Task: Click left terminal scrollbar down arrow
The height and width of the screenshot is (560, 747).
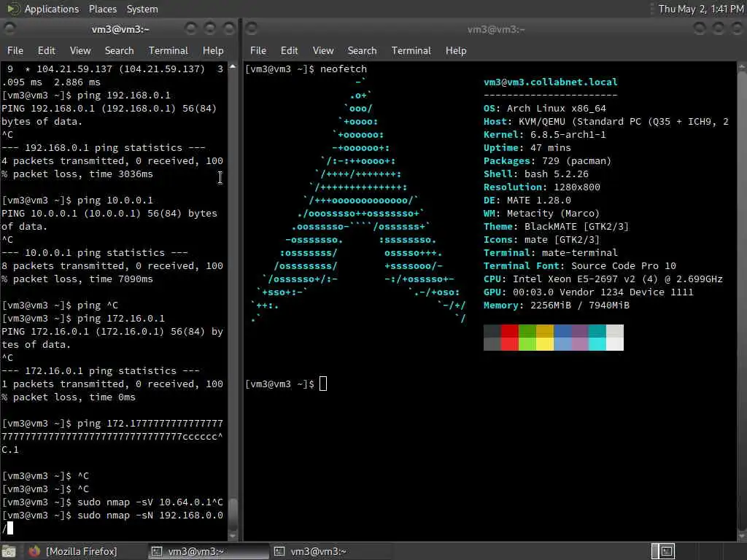Action: (233, 536)
